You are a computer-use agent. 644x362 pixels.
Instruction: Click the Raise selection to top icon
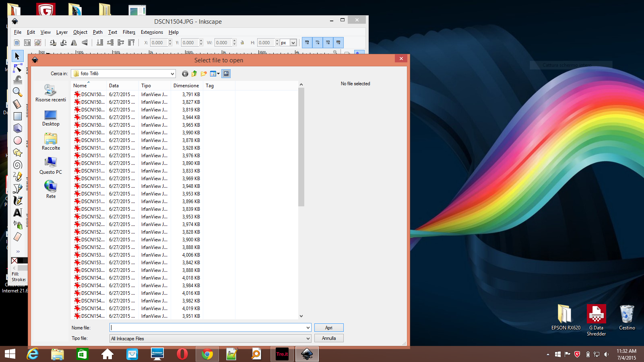131,43
